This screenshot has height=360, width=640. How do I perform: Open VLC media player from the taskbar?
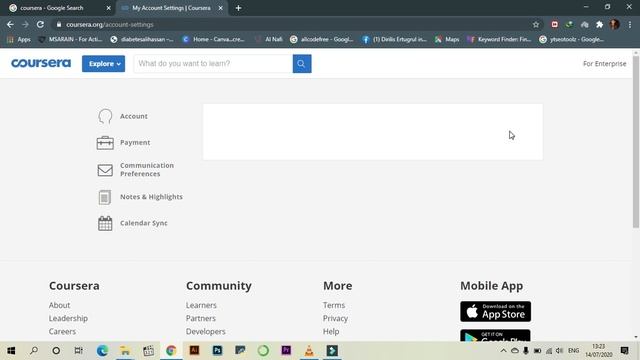click(x=309, y=351)
